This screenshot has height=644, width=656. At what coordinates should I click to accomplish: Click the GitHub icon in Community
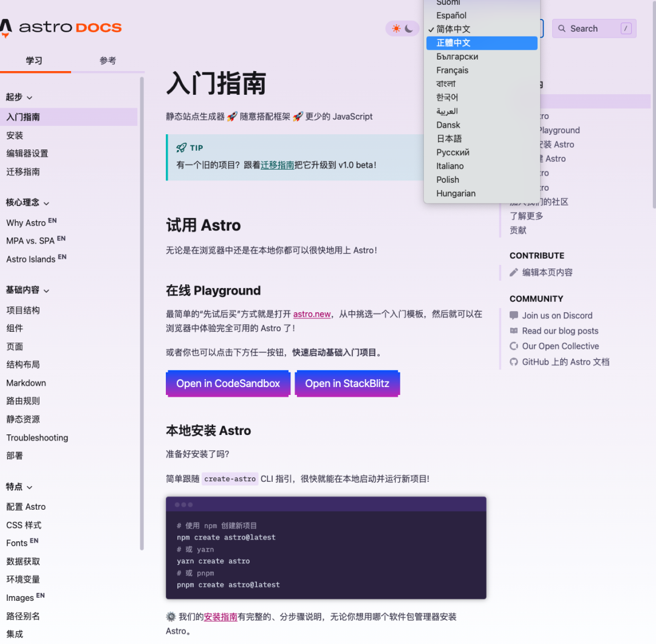[x=514, y=362]
